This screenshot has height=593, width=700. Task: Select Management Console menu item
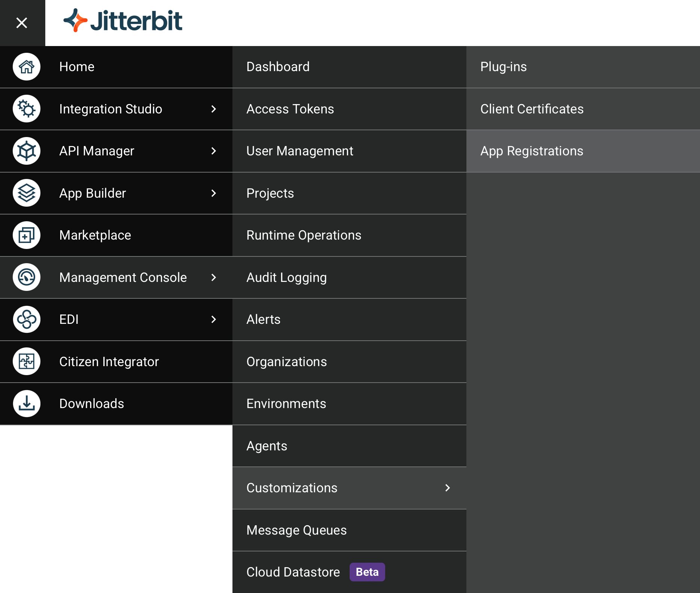click(116, 277)
